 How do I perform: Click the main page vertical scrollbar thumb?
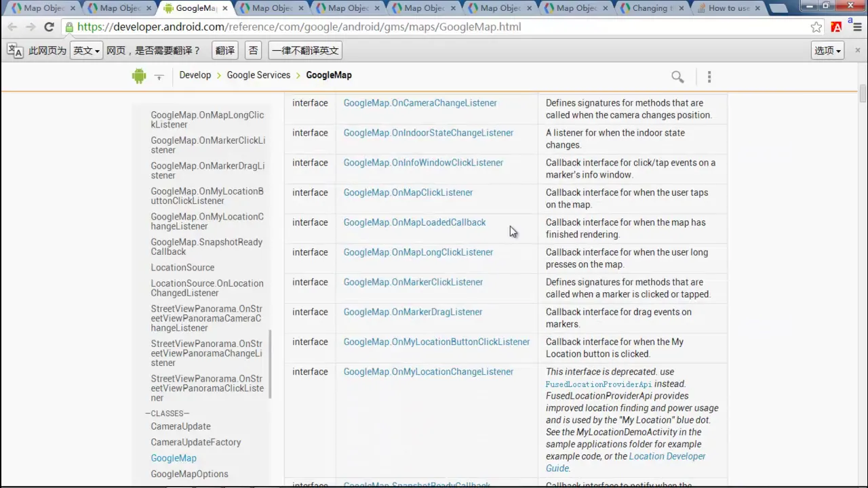(863, 94)
